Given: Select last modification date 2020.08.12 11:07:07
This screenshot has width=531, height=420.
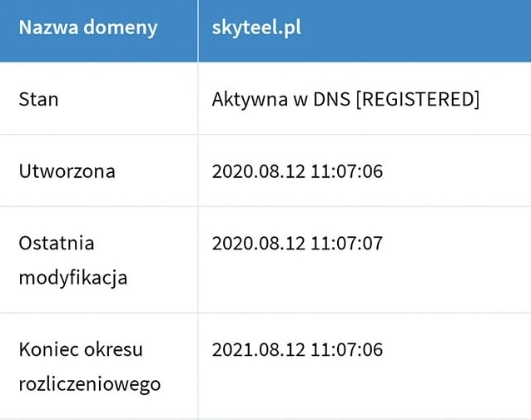Looking at the screenshot, I should [x=297, y=244].
